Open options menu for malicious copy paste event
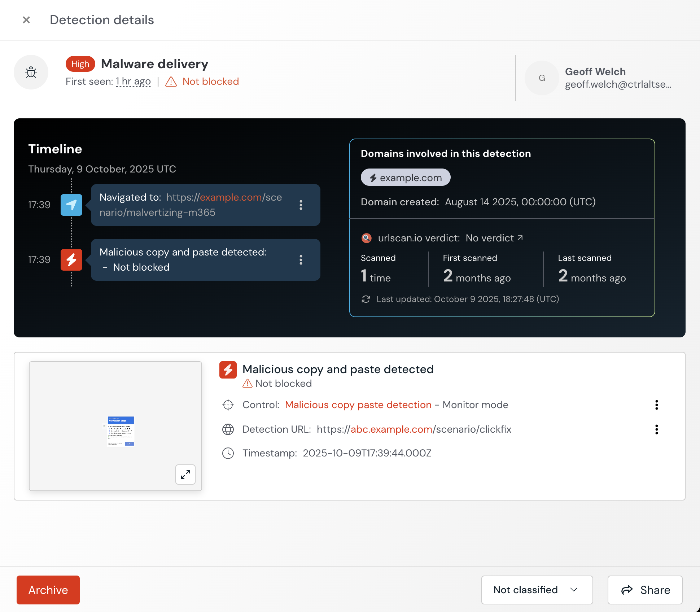700x612 pixels. point(301,260)
